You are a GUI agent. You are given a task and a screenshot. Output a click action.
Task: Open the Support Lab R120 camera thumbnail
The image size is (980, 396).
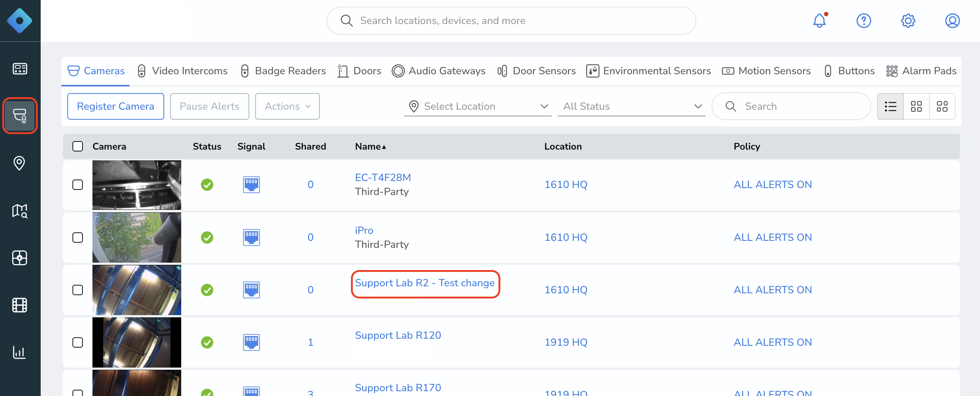pyautogui.click(x=136, y=342)
